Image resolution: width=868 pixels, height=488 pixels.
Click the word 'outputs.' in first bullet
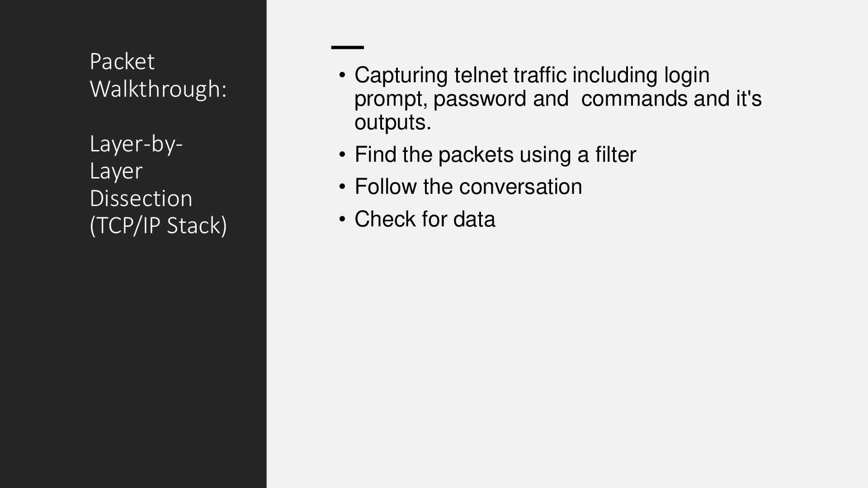[x=392, y=122]
